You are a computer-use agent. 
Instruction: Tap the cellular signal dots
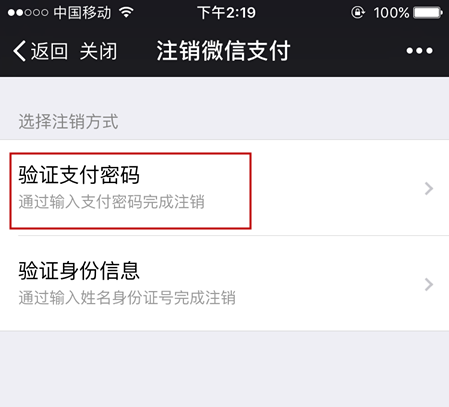[x=28, y=13]
